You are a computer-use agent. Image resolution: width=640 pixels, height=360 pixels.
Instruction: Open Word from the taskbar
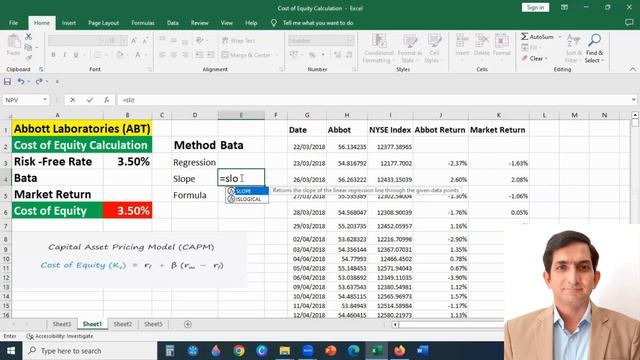tap(422, 351)
